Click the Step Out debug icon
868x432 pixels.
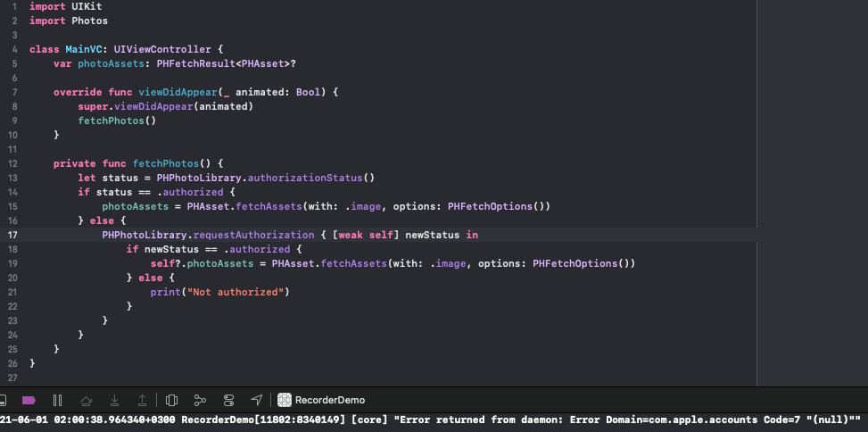click(x=142, y=400)
